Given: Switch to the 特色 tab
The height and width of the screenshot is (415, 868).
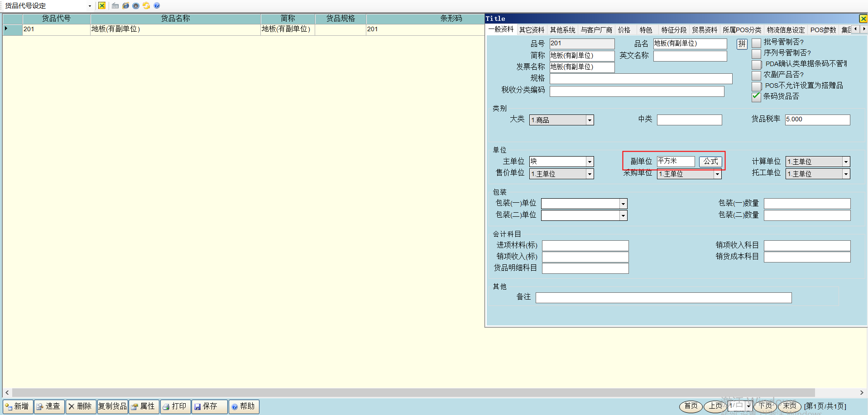Looking at the screenshot, I should 646,30.
